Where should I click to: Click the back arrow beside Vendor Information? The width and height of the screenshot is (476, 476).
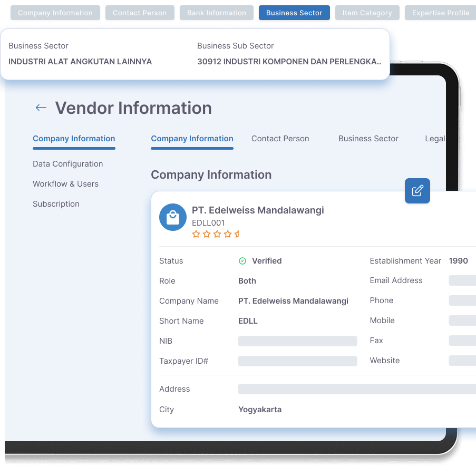[x=41, y=108]
